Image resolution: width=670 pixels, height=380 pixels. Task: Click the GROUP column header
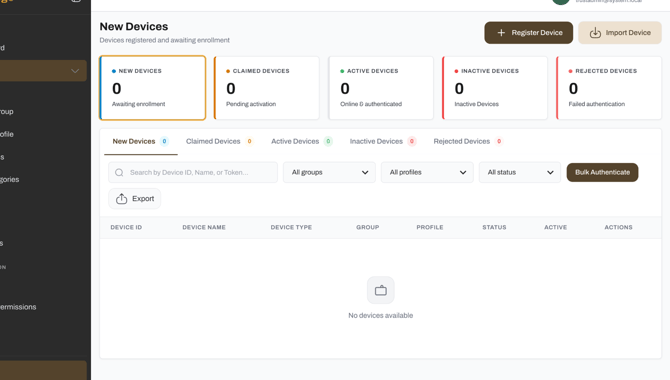pos(367,227)
